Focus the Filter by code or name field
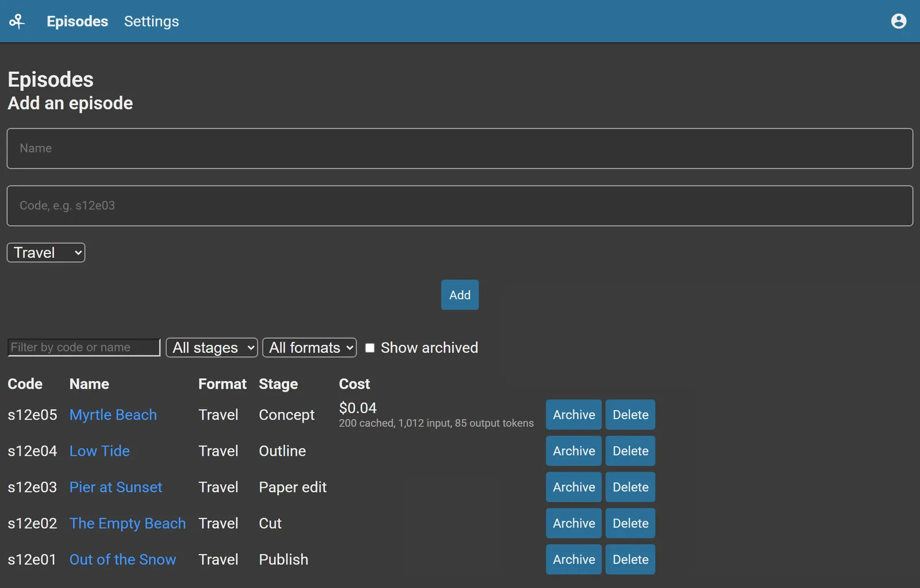Screen dimensions: 920x588 click(84, 347)
